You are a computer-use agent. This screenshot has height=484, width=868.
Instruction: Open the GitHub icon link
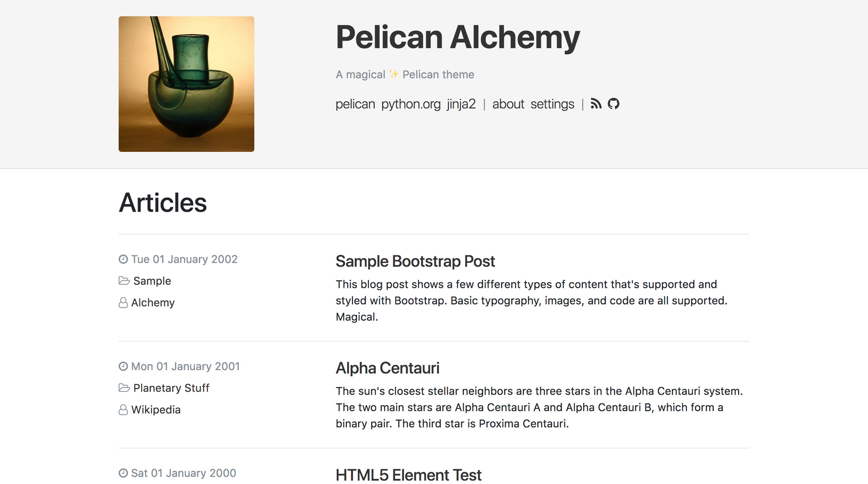pos(613,104)
